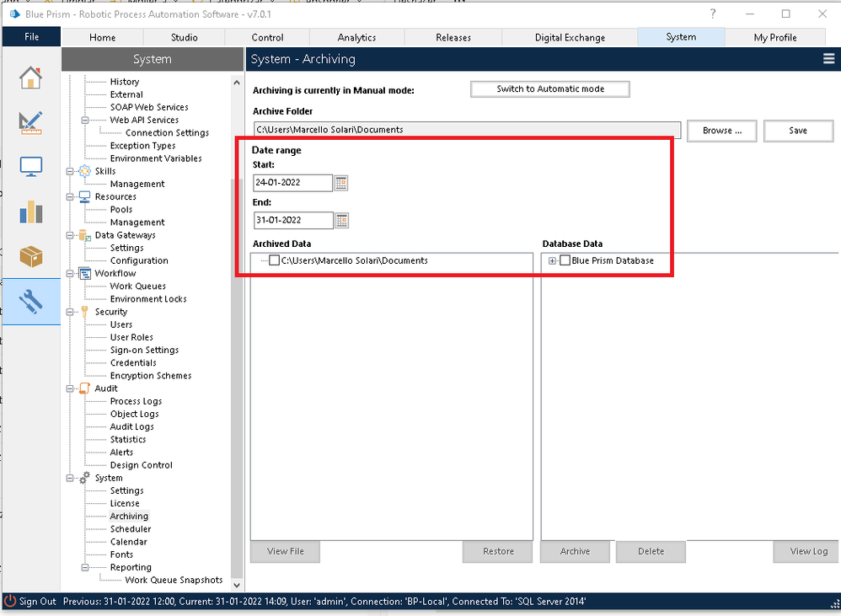Image resolution: width=841 pixels, height=616 pixels.
Task: Collapse the Resources tree node
Action: pyautogui.click(x=70, y=197)
